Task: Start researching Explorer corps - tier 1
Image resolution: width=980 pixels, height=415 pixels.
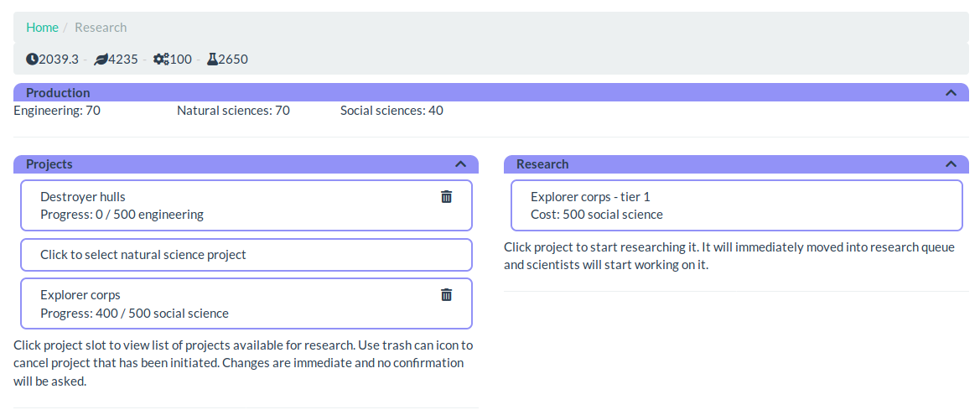Action: click(736, 205)
